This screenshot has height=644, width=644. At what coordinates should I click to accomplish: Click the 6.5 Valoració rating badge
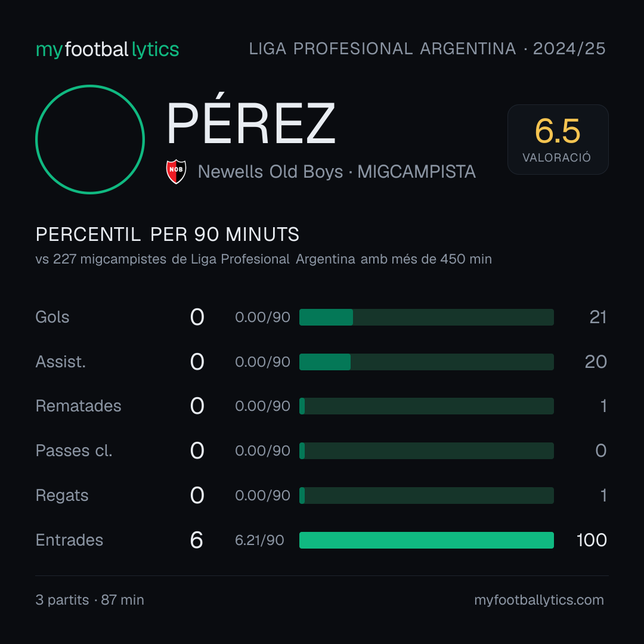(558, 140)
